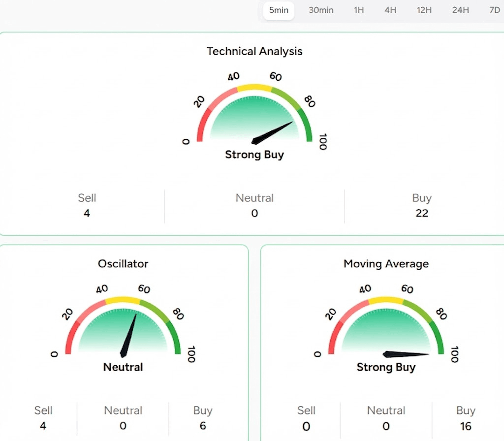Click the Oscillator heading
Image resolution: width=504 pixels, height=441 pixels.
[123, 264]
